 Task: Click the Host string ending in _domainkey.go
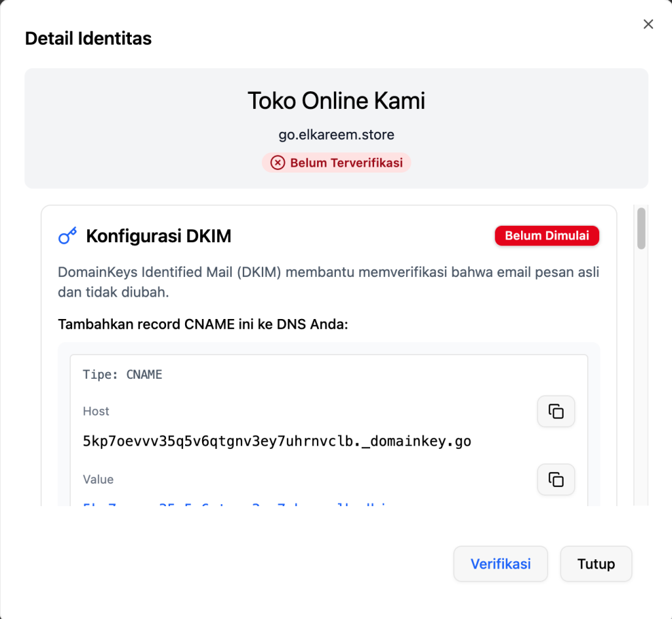277,441
